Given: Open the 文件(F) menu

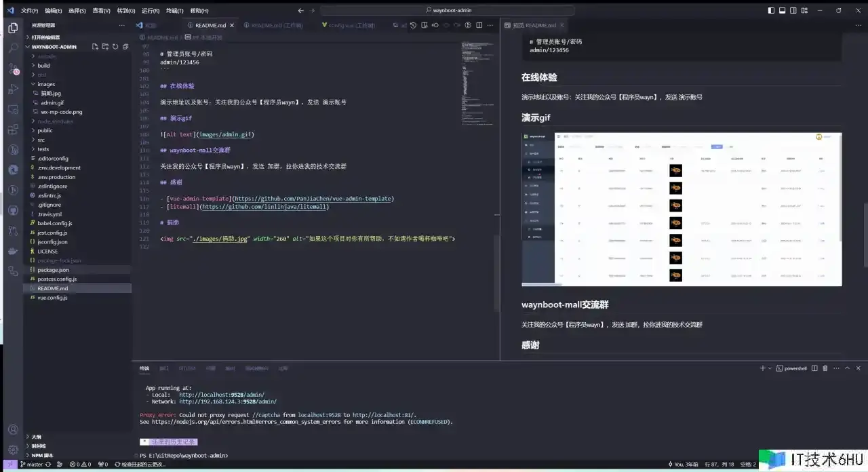Looking at the screenshot, I should click(x=29, y=10).
